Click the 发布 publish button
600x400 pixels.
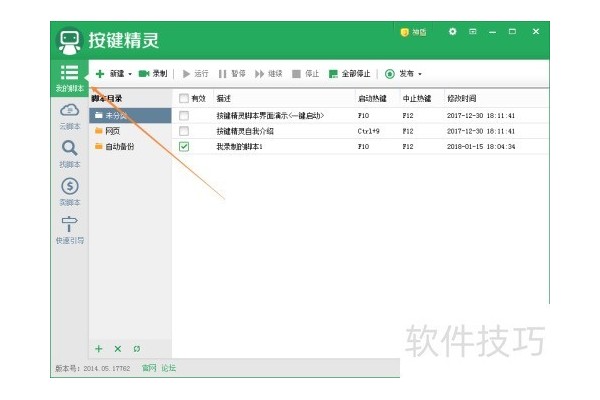(399, 73)
